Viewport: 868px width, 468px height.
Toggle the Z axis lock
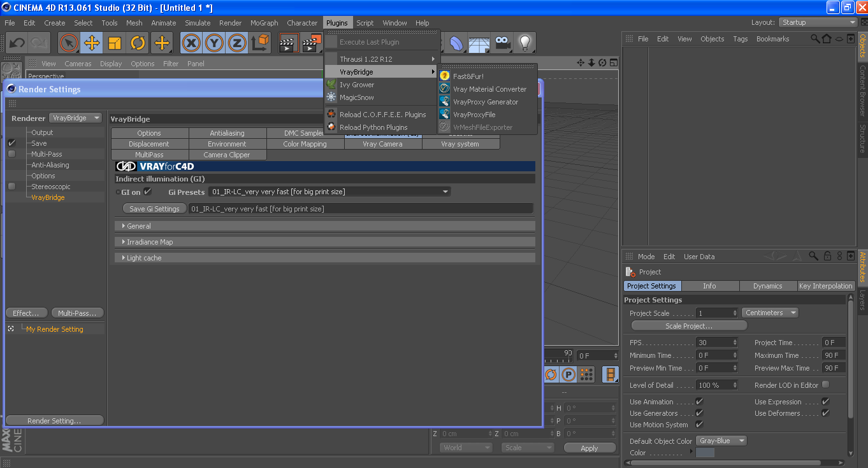pyautogui.click(x=237, y=43)
